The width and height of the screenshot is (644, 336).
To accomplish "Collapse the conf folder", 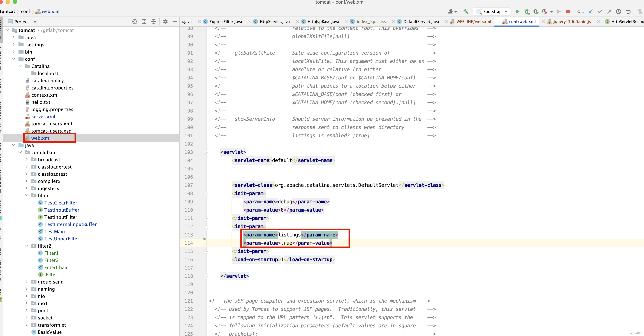I will 14,59.
